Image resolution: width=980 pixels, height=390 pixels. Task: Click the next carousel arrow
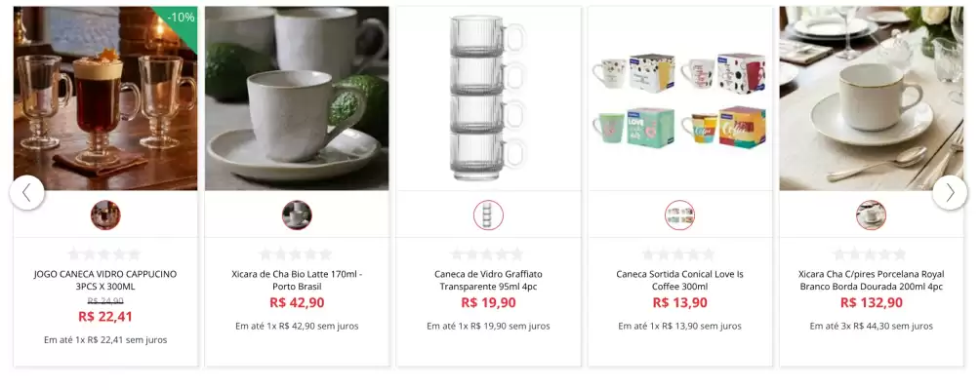[x=950, y=192]
